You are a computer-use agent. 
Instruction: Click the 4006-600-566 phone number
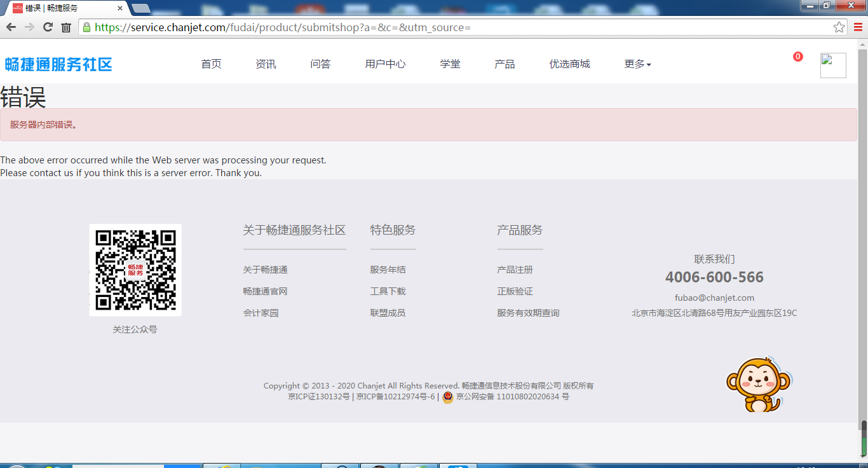[x=715, y=277]
